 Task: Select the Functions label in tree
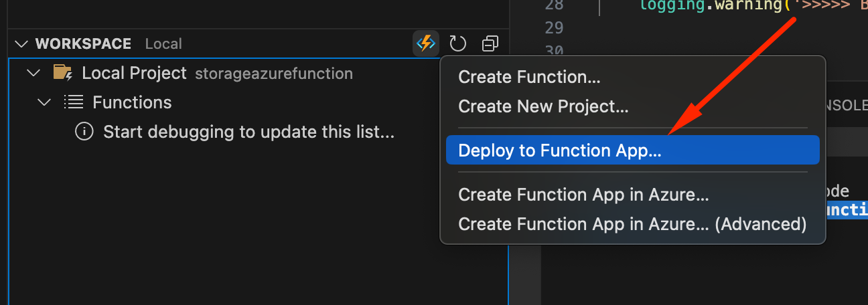click(x=132, y=102)
